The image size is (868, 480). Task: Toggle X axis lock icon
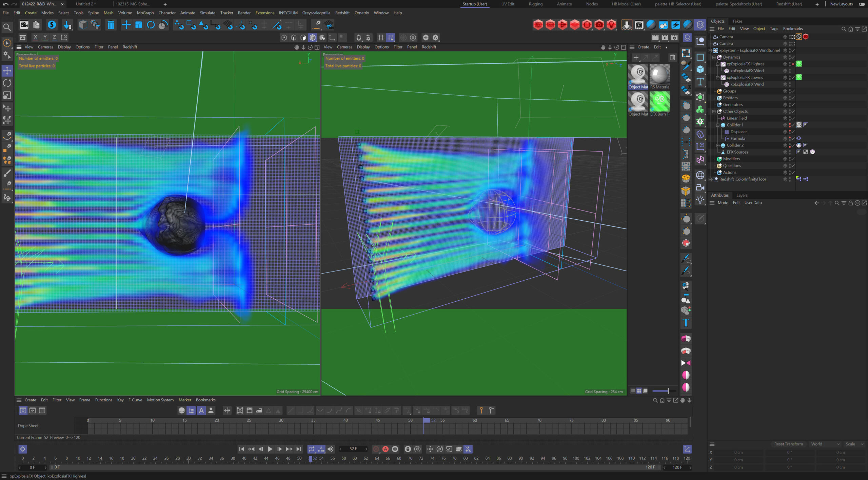tap(35, 37)
